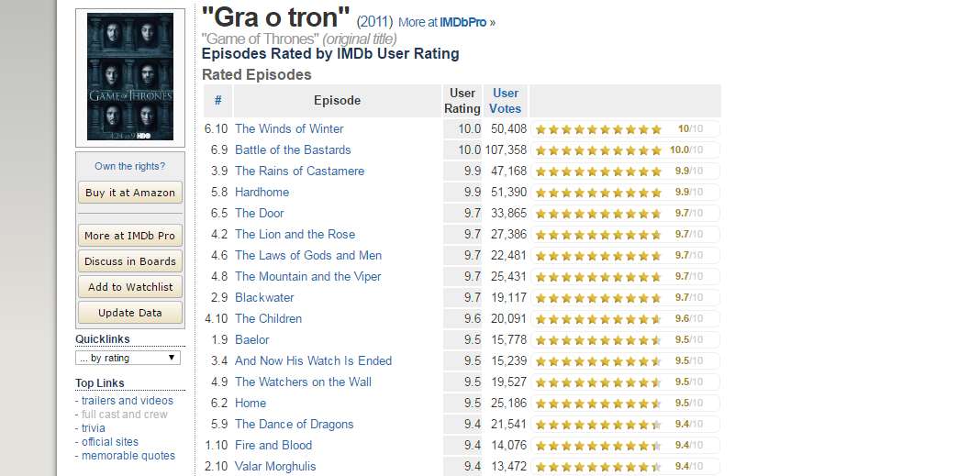Open Discuss in Boards
This screenshot has height=476, width=980.
[130, 261]
